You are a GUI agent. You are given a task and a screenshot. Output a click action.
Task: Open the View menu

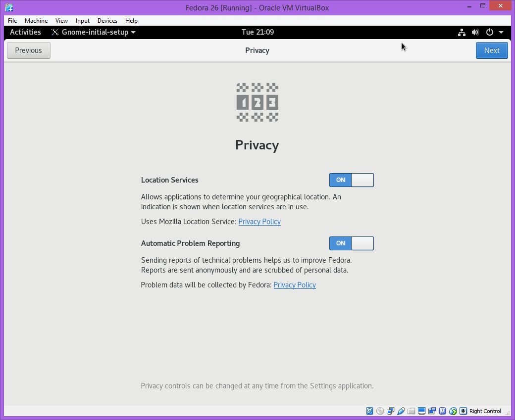61,21
